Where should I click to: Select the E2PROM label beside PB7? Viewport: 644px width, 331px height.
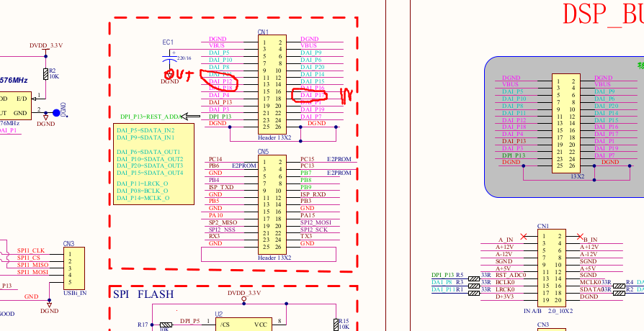tap(339, 173)
